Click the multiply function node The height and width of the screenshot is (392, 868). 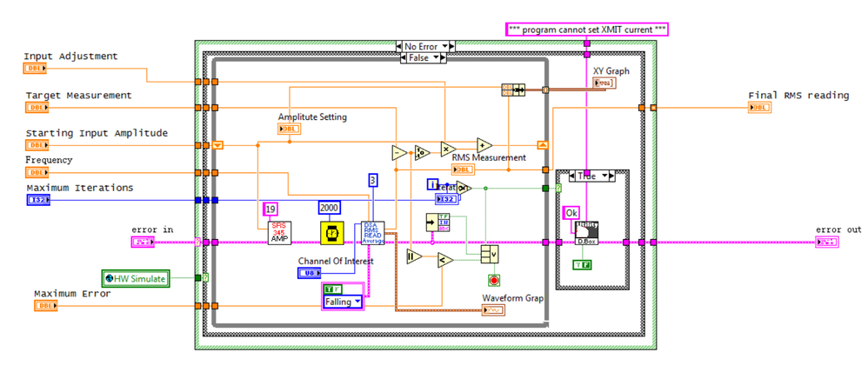tap(448, 149)
